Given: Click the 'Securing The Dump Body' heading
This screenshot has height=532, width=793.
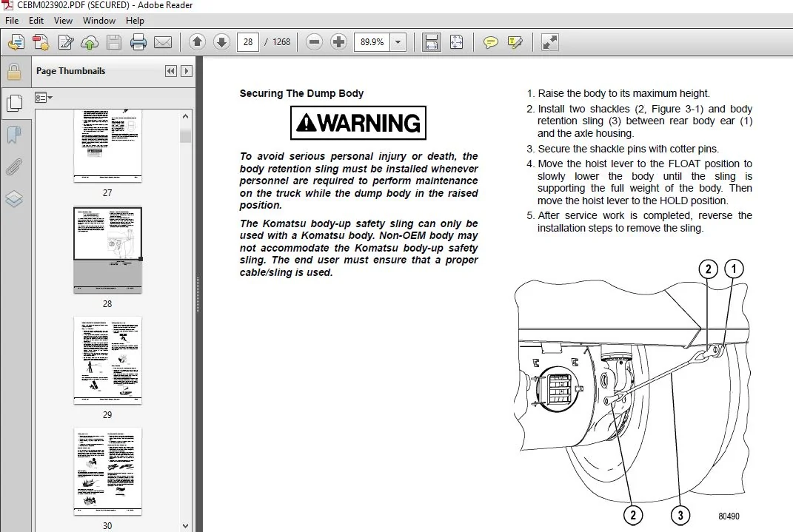Looking at the screenshot, I should coord(301,93).
